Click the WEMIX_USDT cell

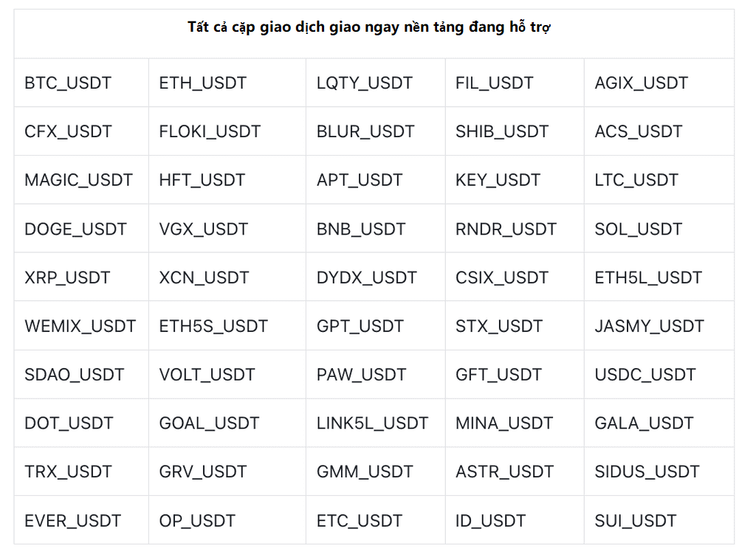pos(81,326)
